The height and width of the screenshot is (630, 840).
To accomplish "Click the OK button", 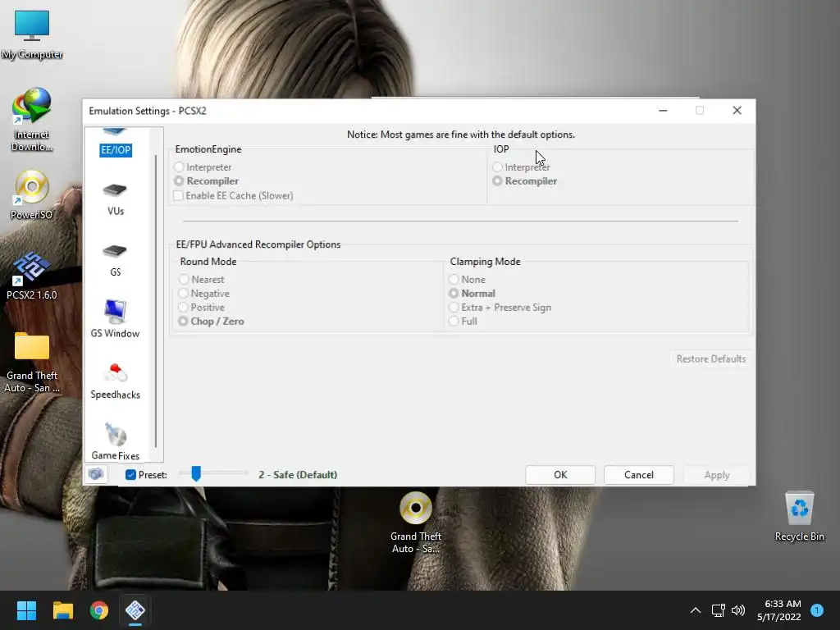I will coord(559,475).
